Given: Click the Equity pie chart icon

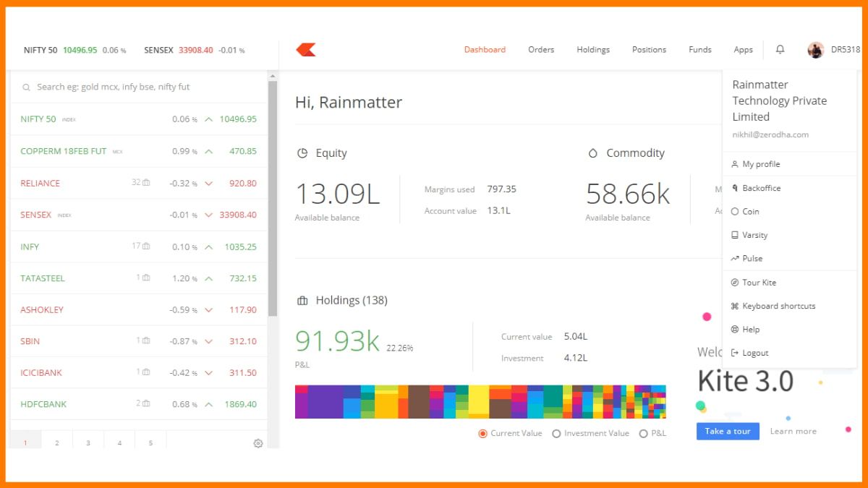Looking at the screenshot, I should [302, 153].
